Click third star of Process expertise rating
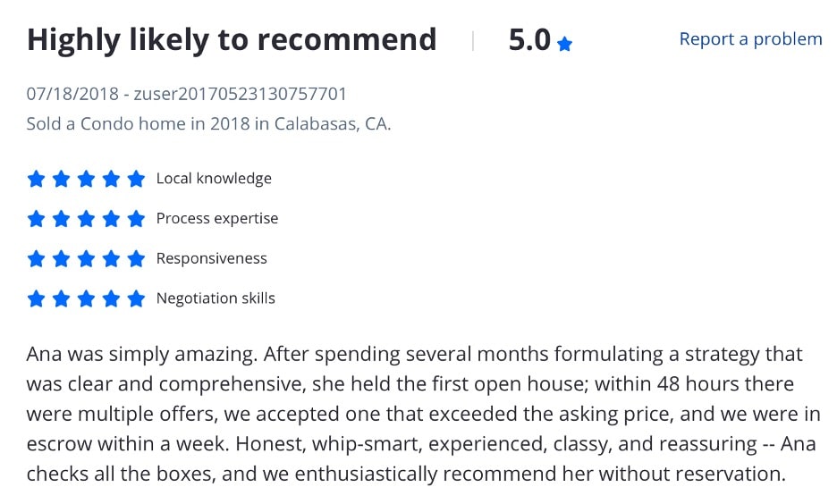This screenshot has height=504, width=837. tap(87, 219)
